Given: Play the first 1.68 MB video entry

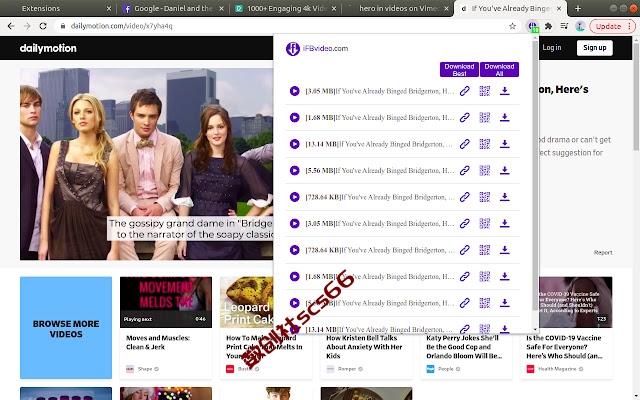Looking at the screenshot, I should [x=294, y=118].
